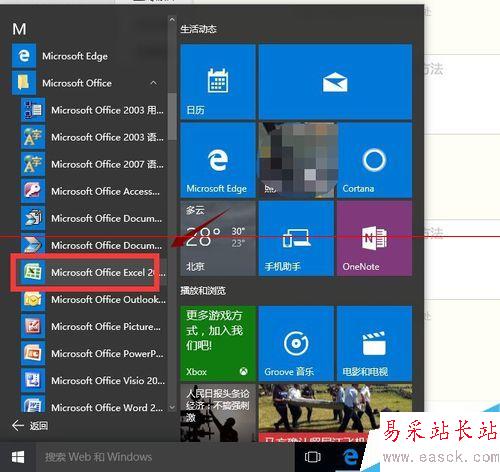Open the 北京 weather tile
The image size is (500, 472).
click(218, 238)
